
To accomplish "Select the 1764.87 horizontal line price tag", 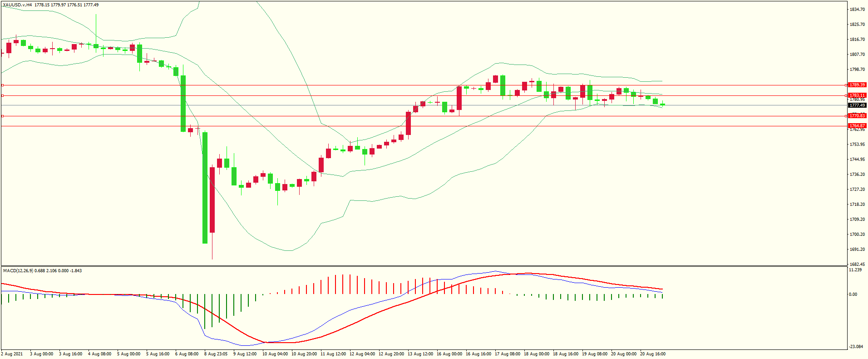I will point(858,126).
